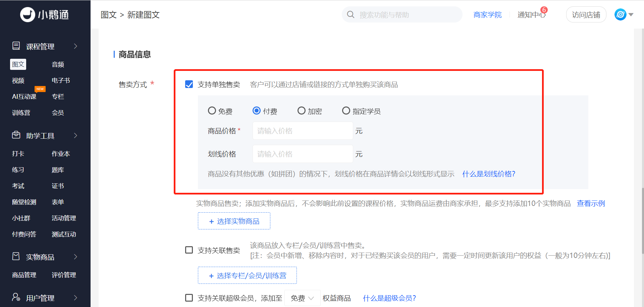Go to 活动管理 in sidebar
The height and width of the screenshot is (307, 644).
coord(64,218)
